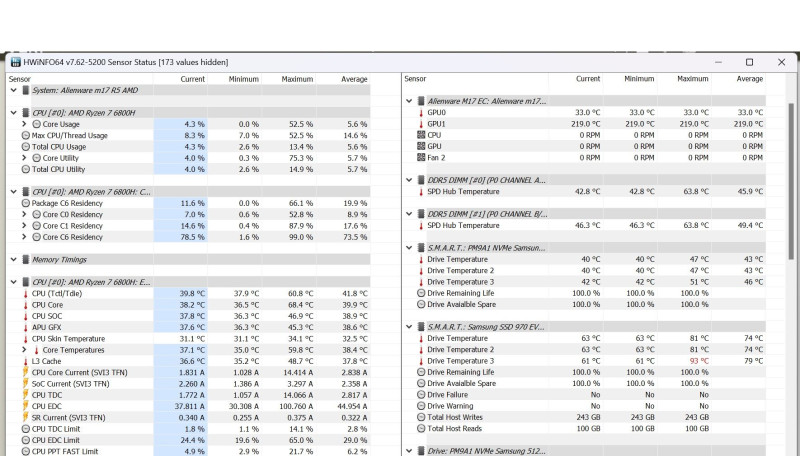This screenshot has height=456, width=800.
Task: Collapse S.M.A.R.T.: PM9A1 NVMe Samsung group
Action: pyautogui.click(x=409, y=248)
